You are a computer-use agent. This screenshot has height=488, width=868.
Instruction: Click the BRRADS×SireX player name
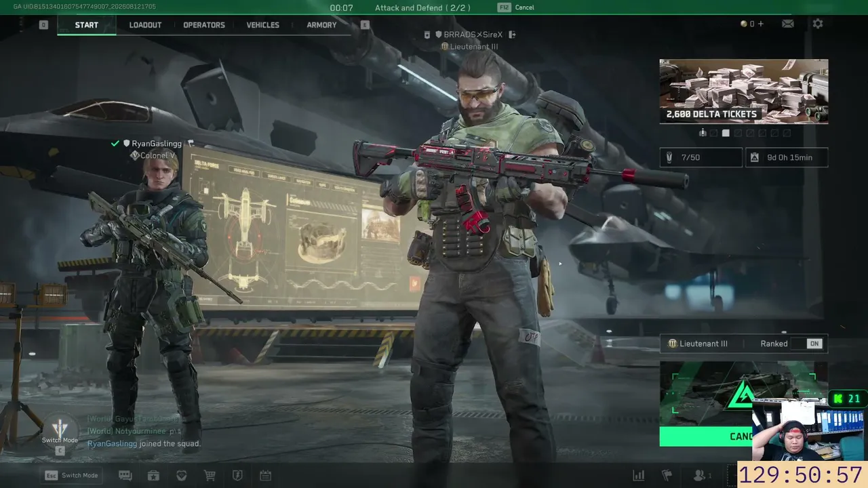(x=473, y=35)
